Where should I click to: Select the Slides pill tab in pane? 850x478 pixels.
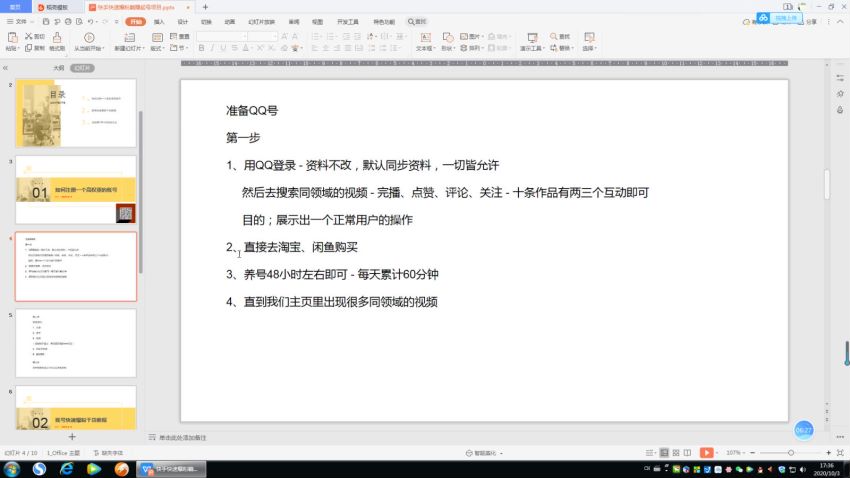[82, 68]
